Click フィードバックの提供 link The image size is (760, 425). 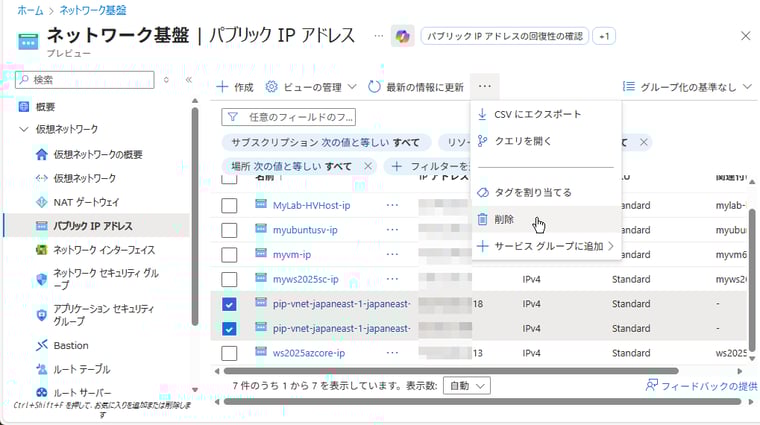[x=701, y=386]
